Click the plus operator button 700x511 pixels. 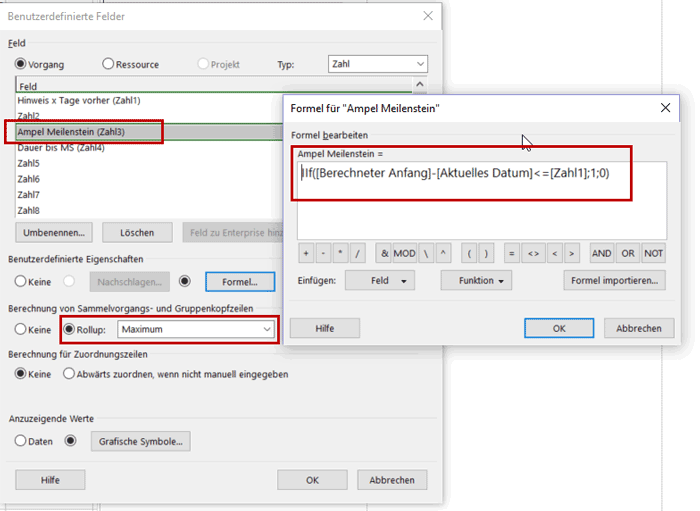306,254
